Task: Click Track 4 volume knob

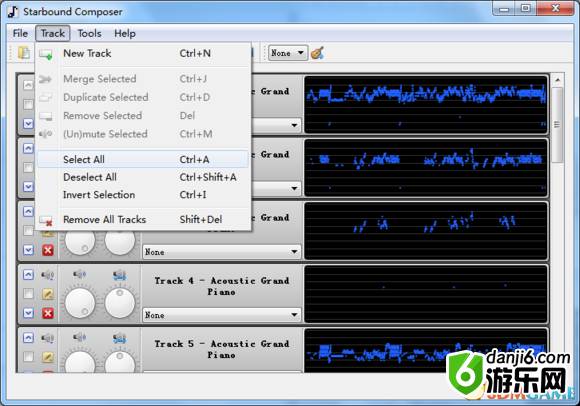Action: (80, 303)
